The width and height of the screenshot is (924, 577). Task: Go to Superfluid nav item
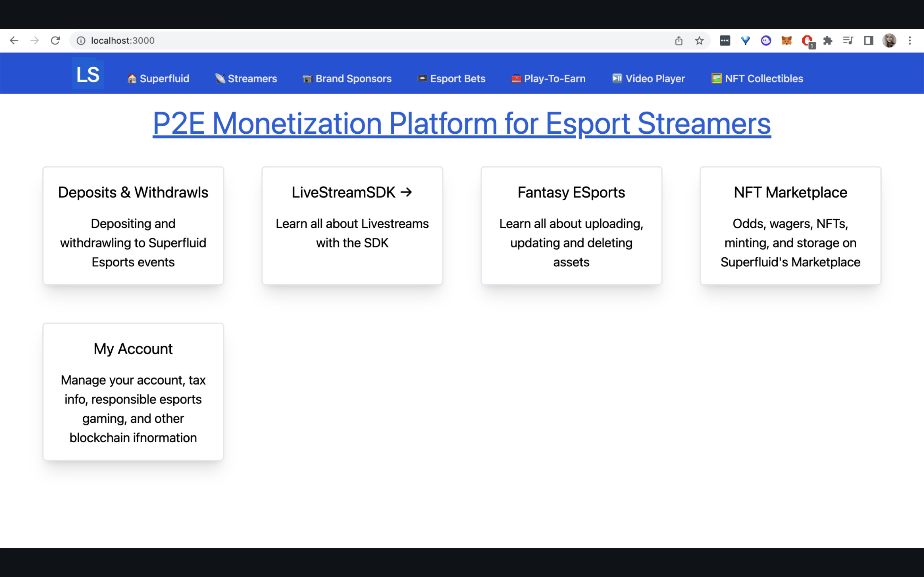point(158,79)
